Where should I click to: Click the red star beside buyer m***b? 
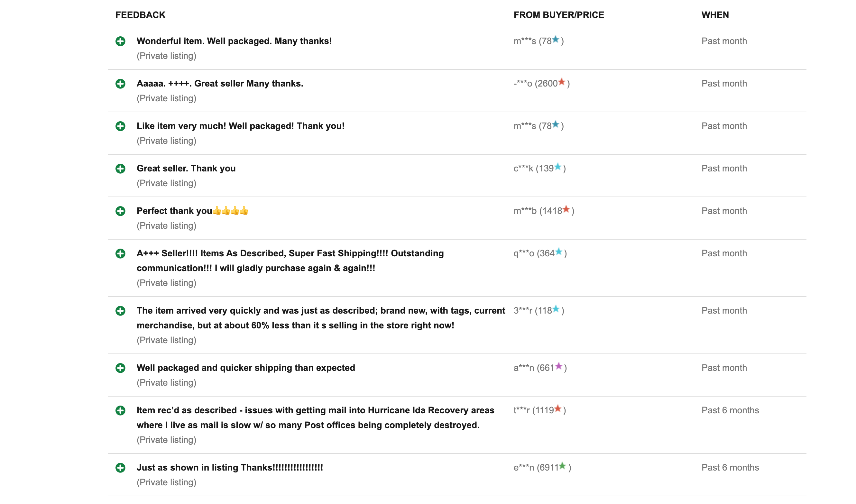566,209
